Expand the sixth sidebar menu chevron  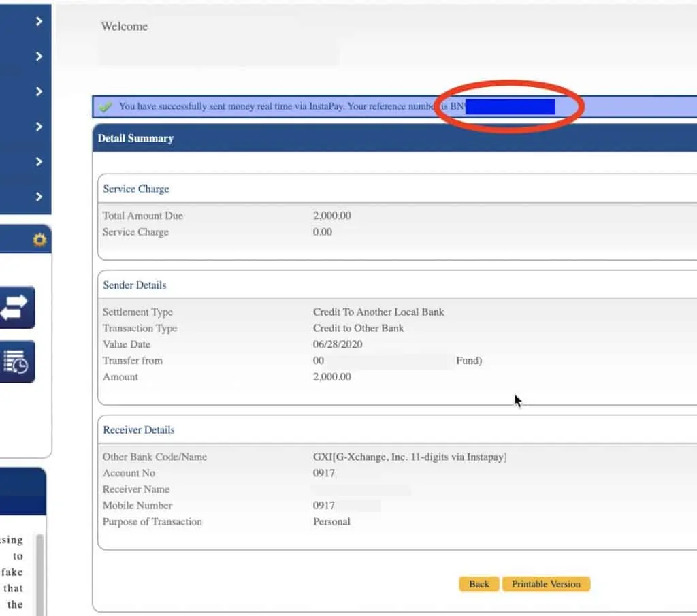[39, 197]
